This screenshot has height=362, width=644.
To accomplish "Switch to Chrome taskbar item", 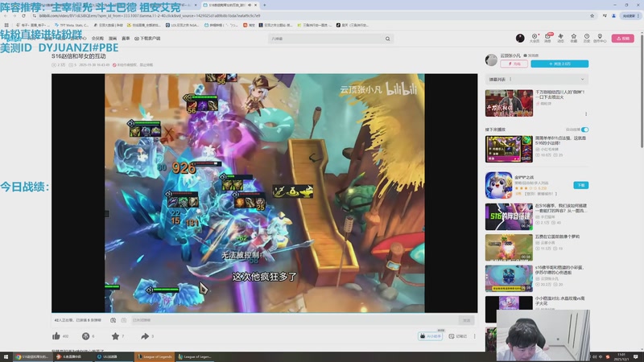I will pos(32,356).
